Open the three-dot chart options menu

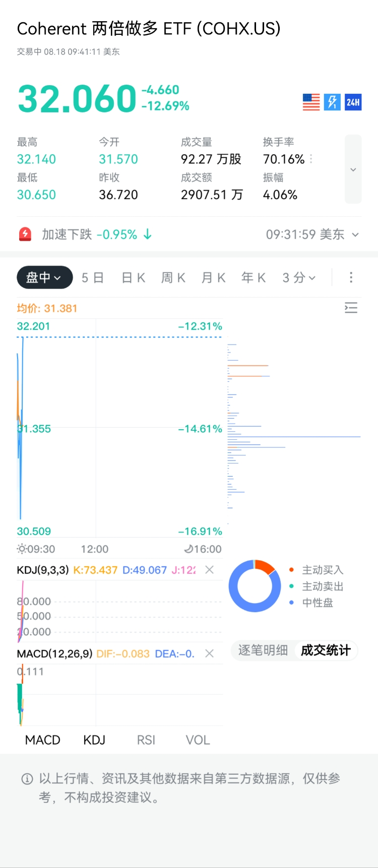click(351, 278)
